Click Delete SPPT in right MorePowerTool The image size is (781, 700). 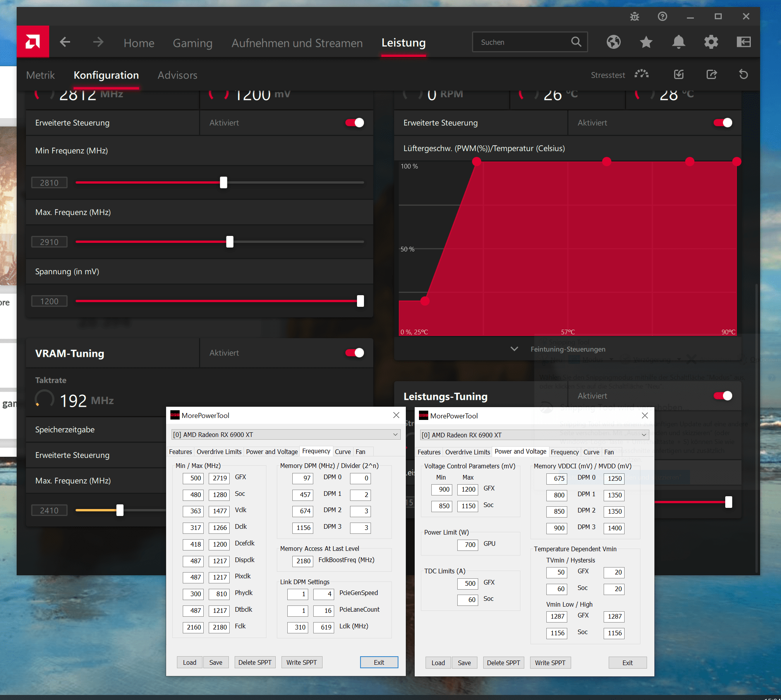[x=503, y=663]
